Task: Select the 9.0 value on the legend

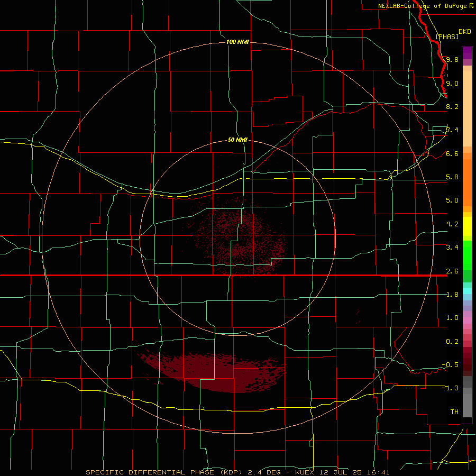Action: [x=452, y=83]
